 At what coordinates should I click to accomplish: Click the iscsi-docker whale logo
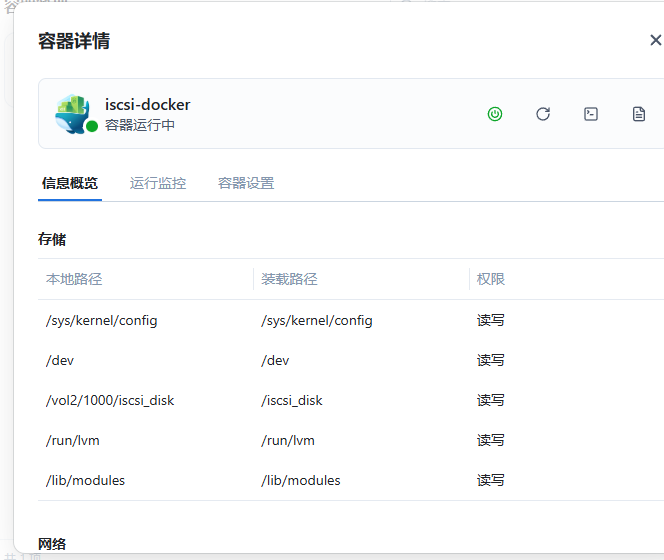74,114
